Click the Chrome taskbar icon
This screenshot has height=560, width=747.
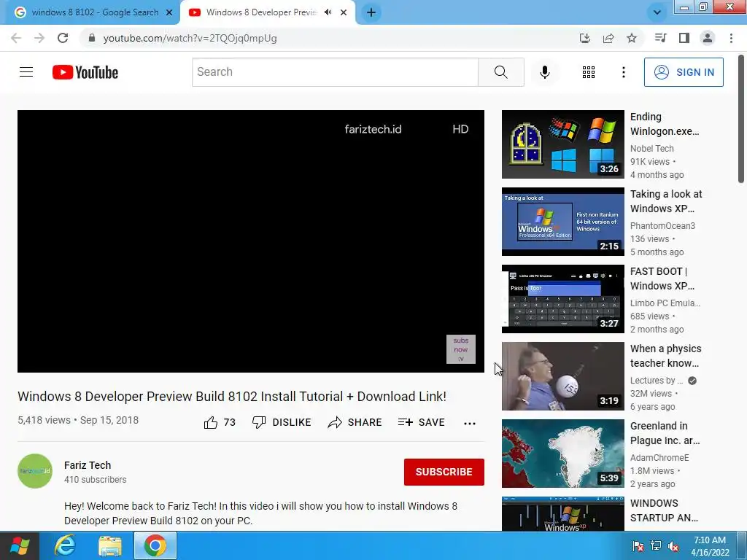155,545
